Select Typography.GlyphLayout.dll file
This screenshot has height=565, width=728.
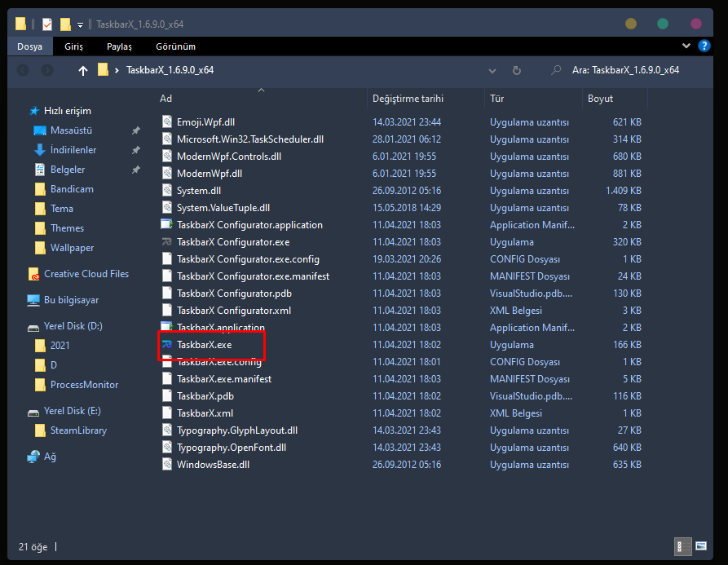tap(237, 430)
